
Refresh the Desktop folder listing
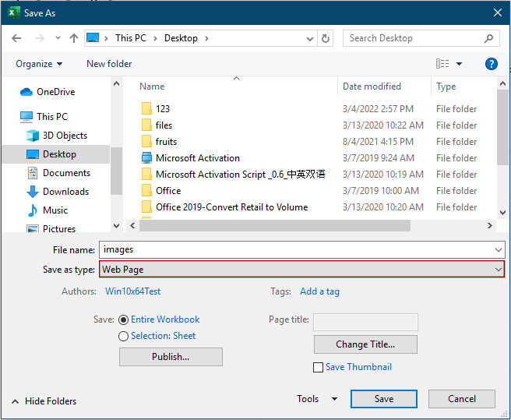pyautogui.click(x=326, y=38)
